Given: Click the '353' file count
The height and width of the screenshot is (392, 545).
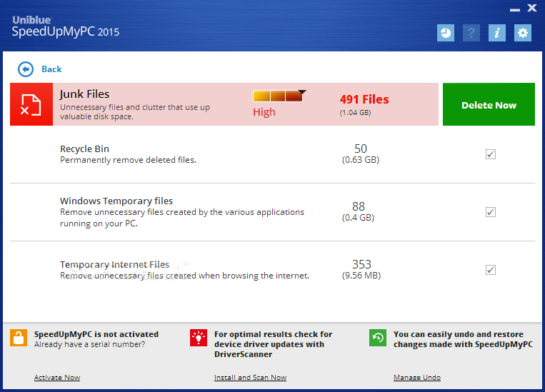Looking at the screenshot, I should 361,264.
